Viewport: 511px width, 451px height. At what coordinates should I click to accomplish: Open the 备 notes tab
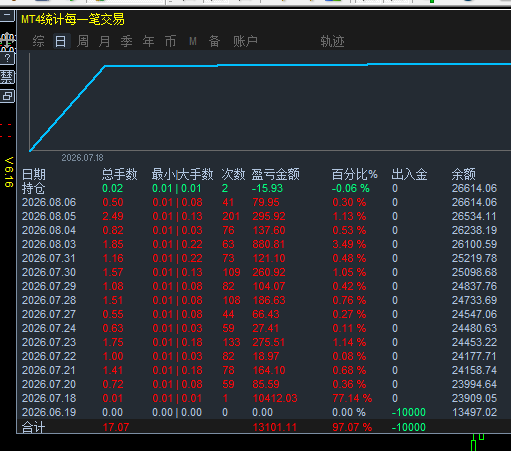point(214,42)
